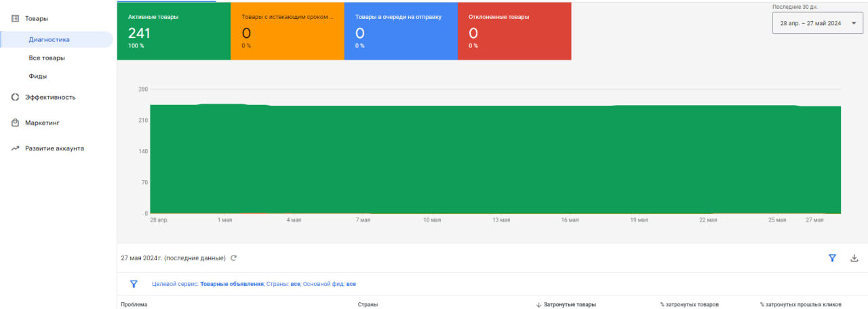
Task: Click the orange Товары с истекающим сроком card
Action: (287, 31)
